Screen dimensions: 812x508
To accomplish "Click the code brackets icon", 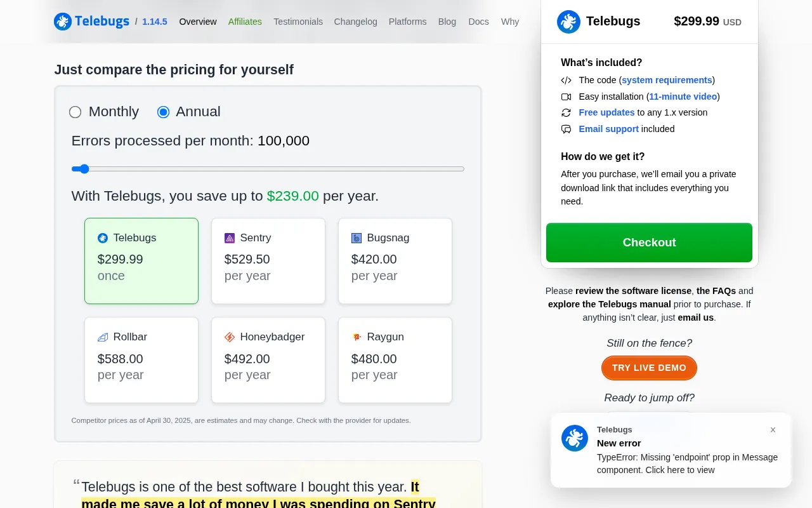I will [x=566, y=80].
